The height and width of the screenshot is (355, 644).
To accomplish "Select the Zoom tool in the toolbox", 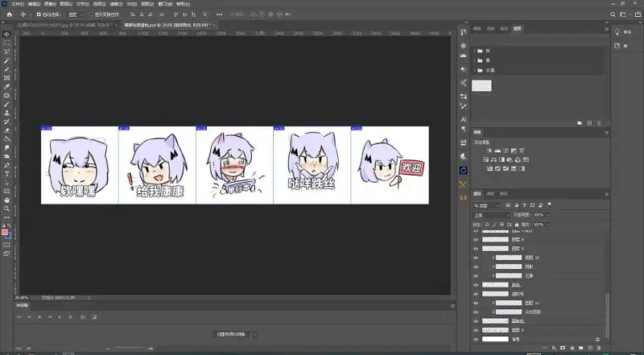I will click(6, 208).
